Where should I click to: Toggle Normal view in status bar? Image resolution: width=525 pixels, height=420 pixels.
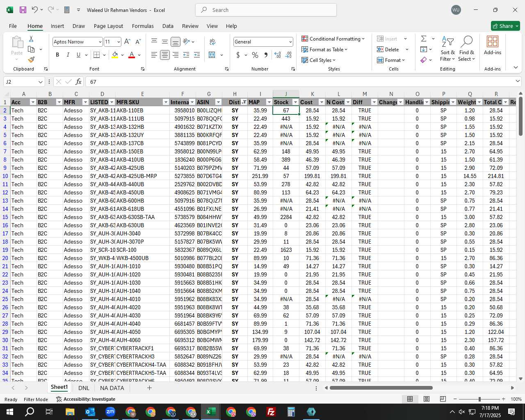point(410,399)
